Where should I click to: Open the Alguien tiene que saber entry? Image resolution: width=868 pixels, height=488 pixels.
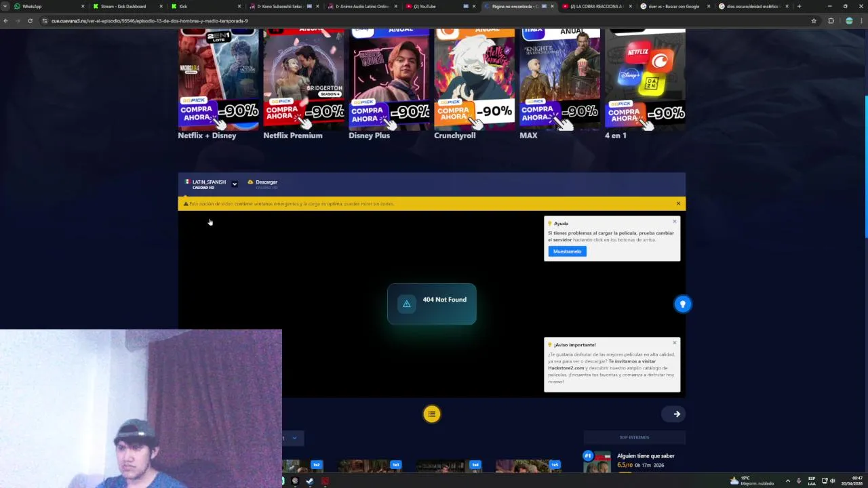click(646, 456)
